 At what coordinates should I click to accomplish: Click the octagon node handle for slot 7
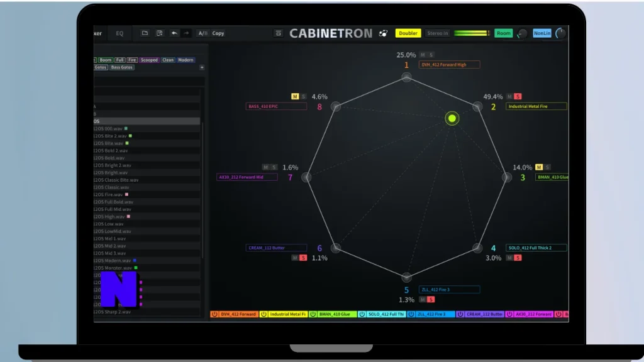306,177
